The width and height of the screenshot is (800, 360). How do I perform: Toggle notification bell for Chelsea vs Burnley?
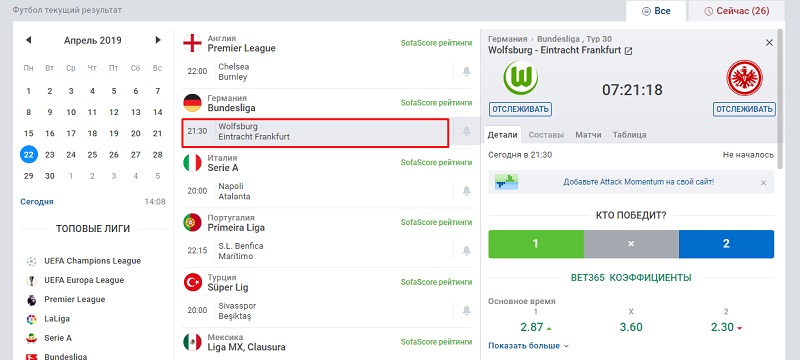(466, 71)
